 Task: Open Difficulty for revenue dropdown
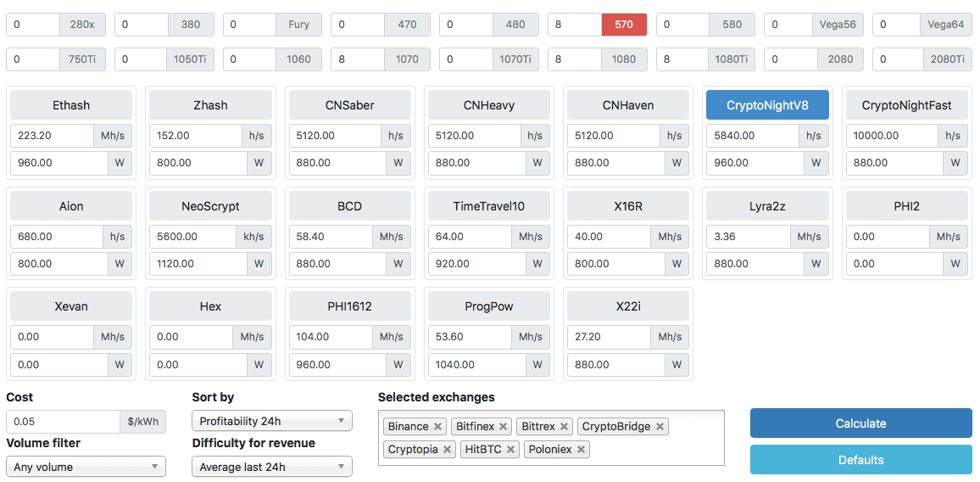point(272,467)
